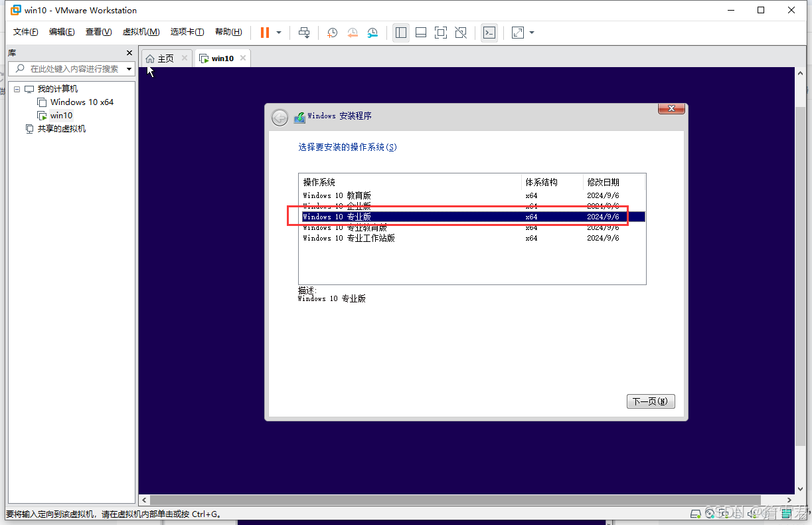Click the 下一页(N) button in the installer
812x525 pixels.
(x=651, y=401)
